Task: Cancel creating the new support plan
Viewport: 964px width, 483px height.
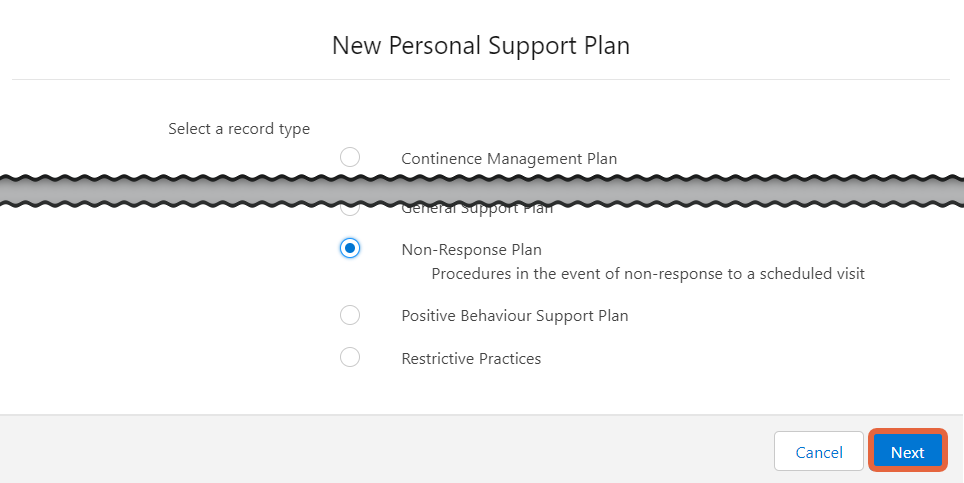Action: click(x=819, y=452)
